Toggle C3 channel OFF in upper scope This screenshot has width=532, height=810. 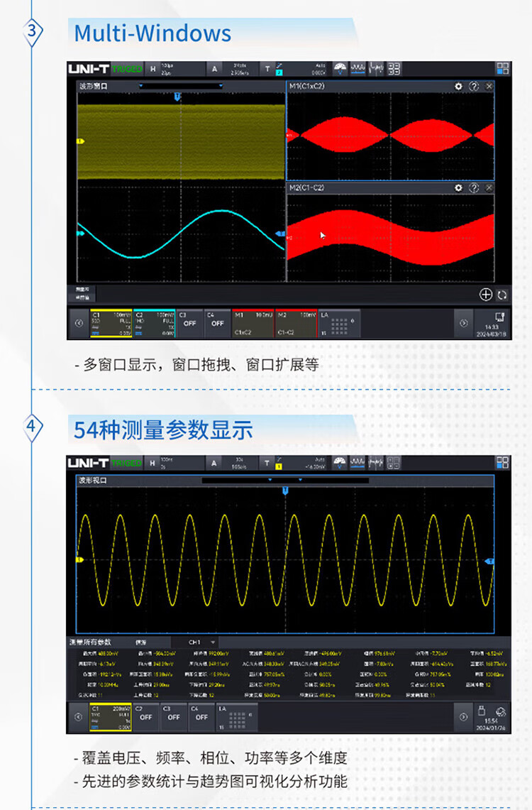189,322
